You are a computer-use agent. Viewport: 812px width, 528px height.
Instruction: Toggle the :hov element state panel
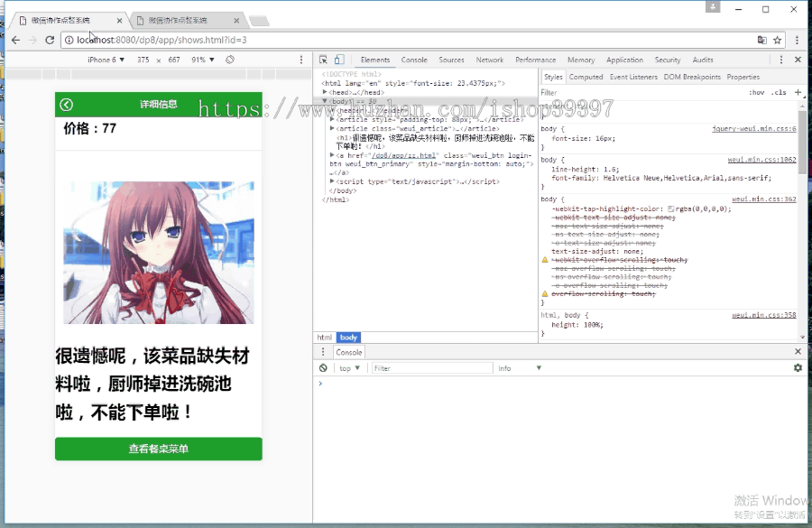point(757,92)
